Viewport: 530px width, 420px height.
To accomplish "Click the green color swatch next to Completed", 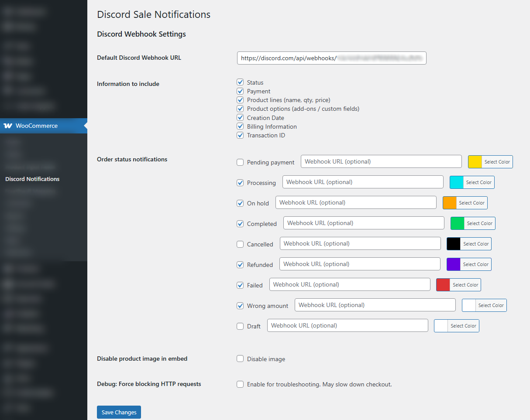I will click(x=457, y=223).
